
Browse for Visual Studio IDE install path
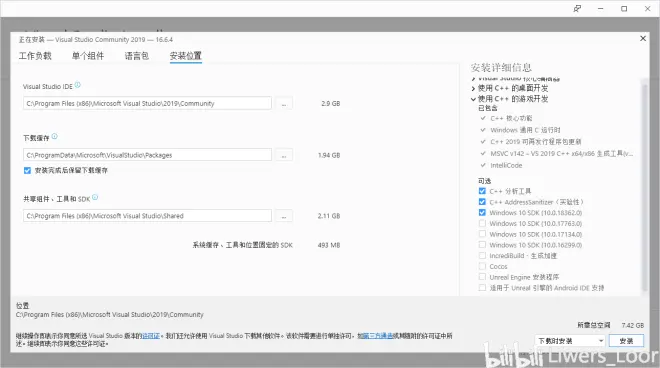tap(284, 103)
